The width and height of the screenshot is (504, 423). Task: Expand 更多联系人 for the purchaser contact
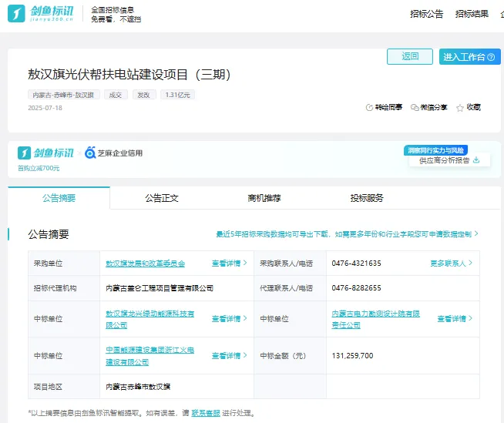(451, 264)
